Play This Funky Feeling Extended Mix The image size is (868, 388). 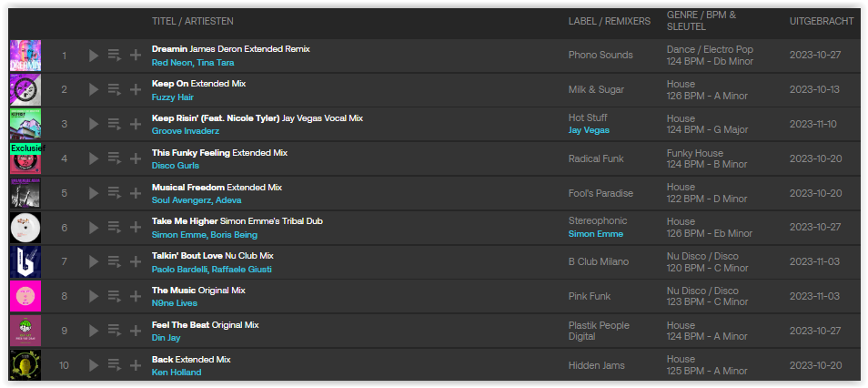tap(94, 158)
